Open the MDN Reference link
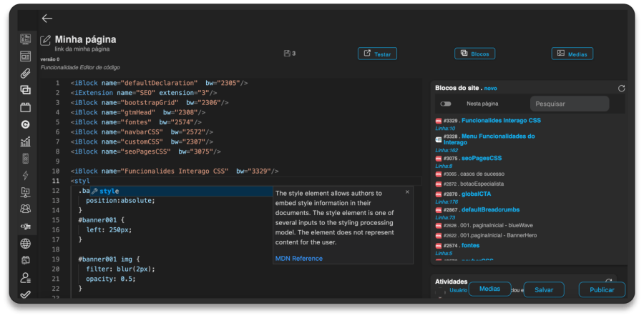This screenshot has height=318, width=644. (x=298, y=258)
